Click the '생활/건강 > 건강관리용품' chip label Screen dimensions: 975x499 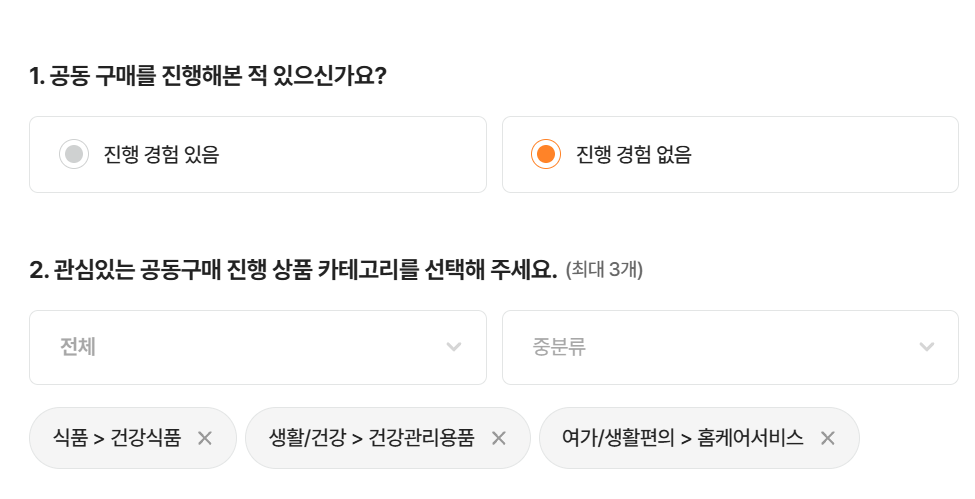[371, 438]
